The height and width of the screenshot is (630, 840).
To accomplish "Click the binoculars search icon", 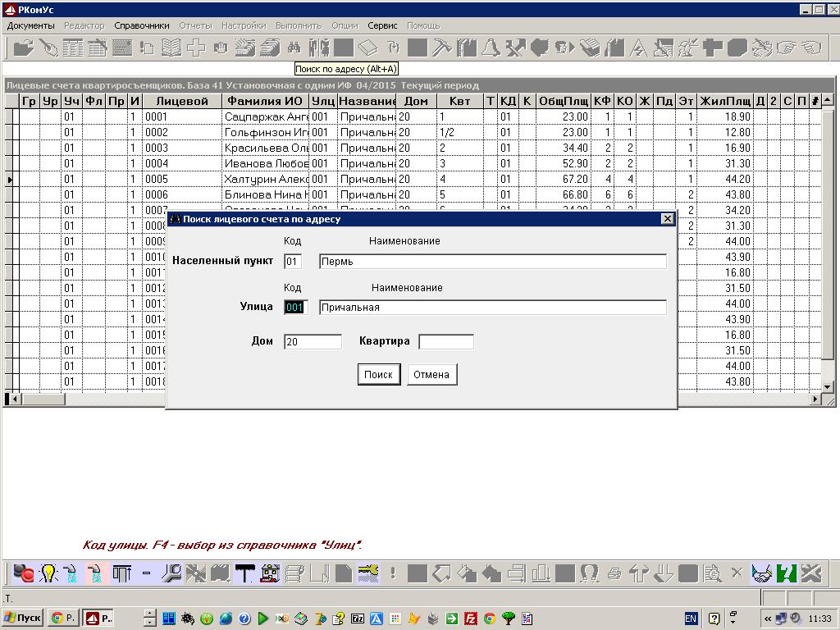I will (294, 48).
